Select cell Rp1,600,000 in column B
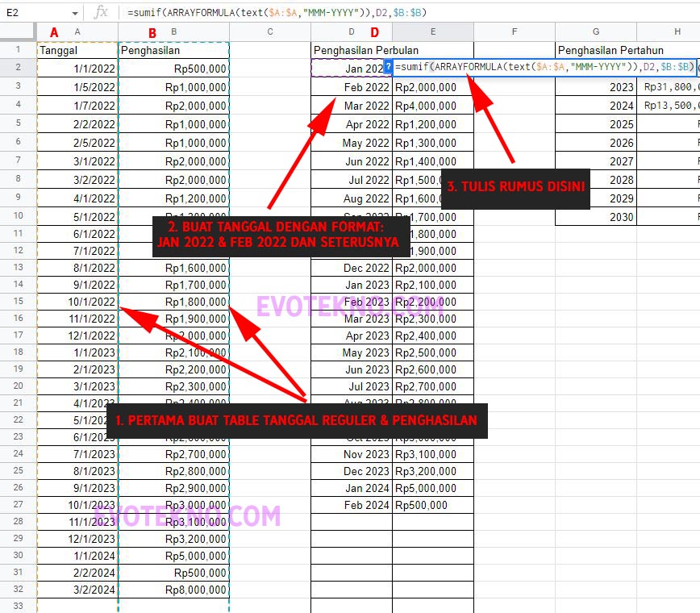Image resolution: width=700 pixels, height=613 pixels. point(173,268)
